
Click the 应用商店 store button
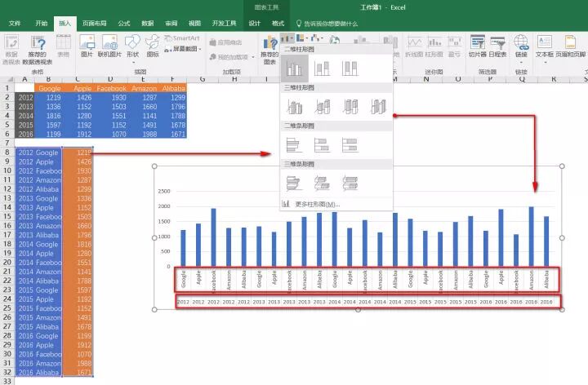[225, 42]
